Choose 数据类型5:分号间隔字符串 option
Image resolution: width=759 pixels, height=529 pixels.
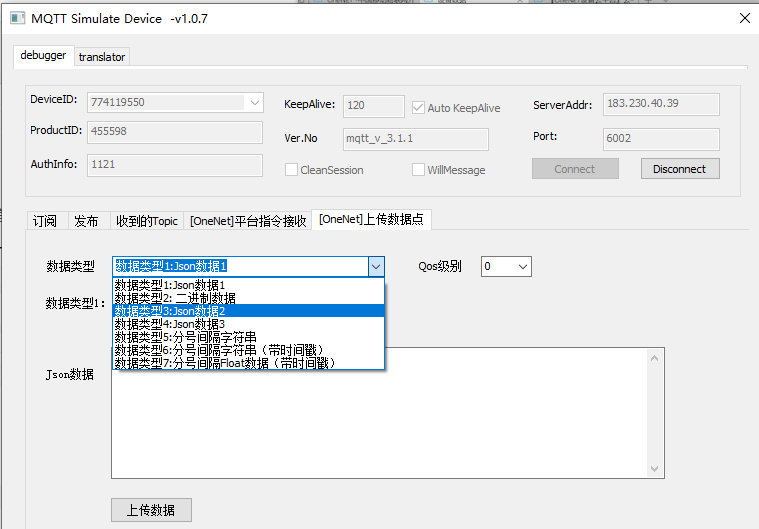point(248,337)
